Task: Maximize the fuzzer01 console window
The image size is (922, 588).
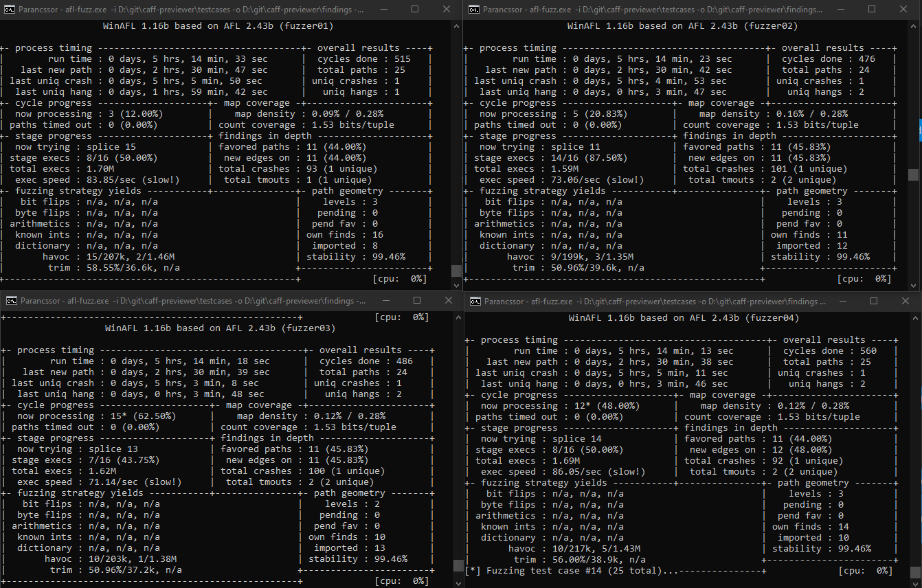Action: tap(415, 9)
